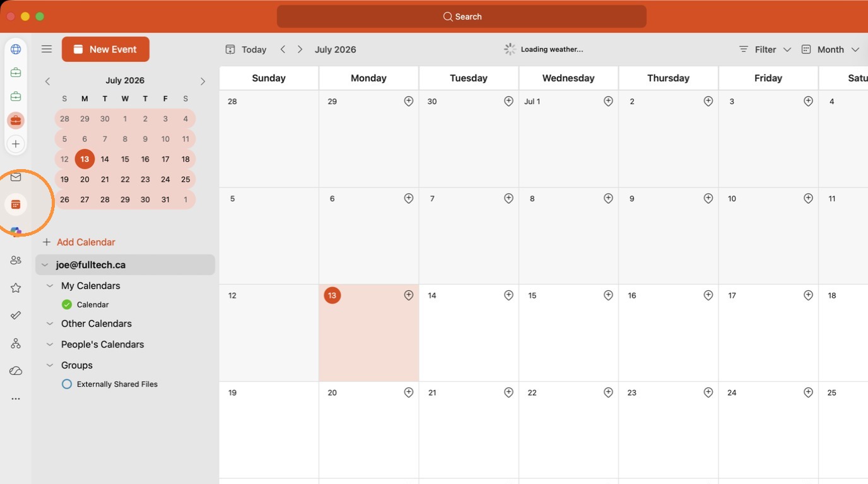Select July 16 in mini calendar
868x484 pixels.
145,159
